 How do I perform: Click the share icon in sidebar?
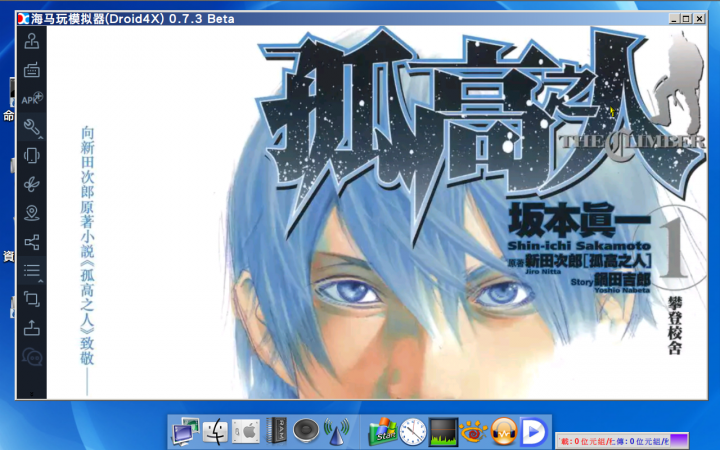(x=31, y=242)
